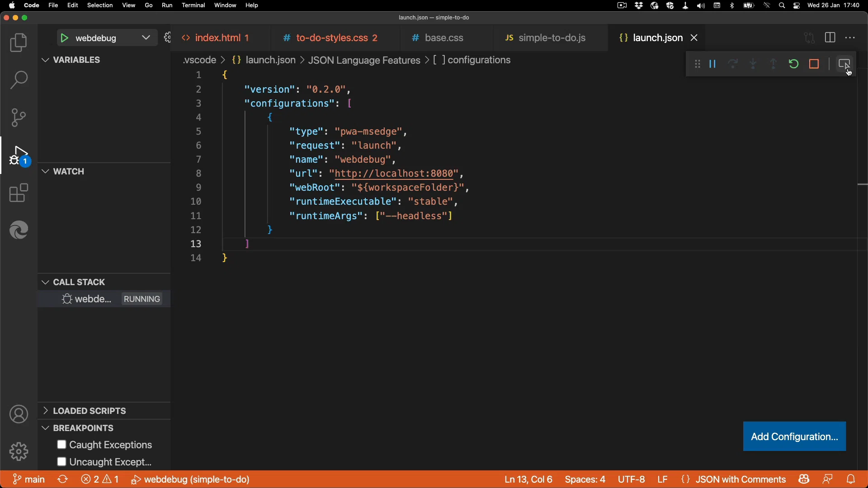Change end of line via LF
868x488 pixels.
coord(663,479)
